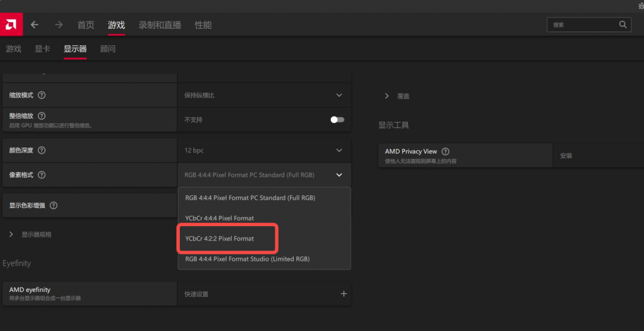Click the 显示色彩增强 label
644x331 pixels.
27,205
